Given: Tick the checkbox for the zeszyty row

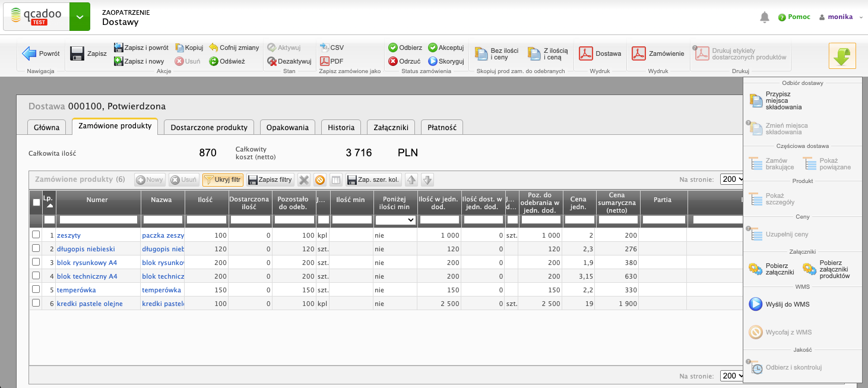Looking at the screenshot, I should [x=36, y=235].
